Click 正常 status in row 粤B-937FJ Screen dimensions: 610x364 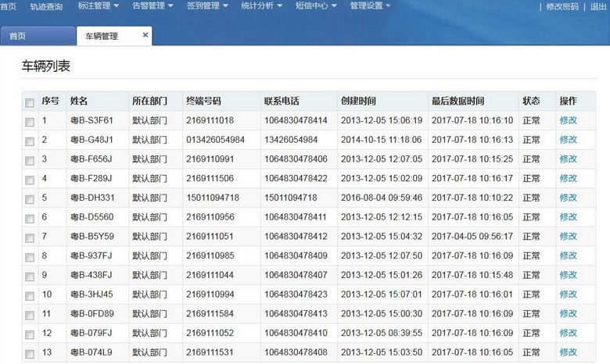(531, 255)
